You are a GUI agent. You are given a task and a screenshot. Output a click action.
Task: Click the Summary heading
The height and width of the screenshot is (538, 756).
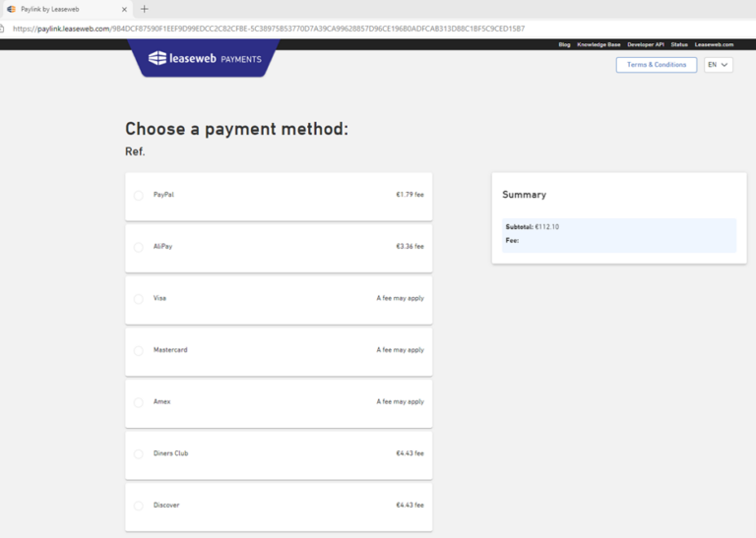[524, 195]
